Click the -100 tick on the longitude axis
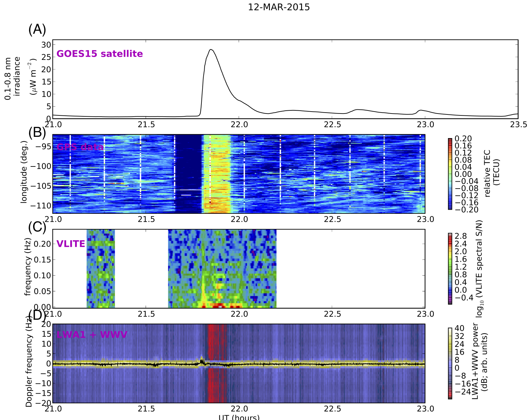The width and height of the screenshot is (529, 420). click(41, 166)
